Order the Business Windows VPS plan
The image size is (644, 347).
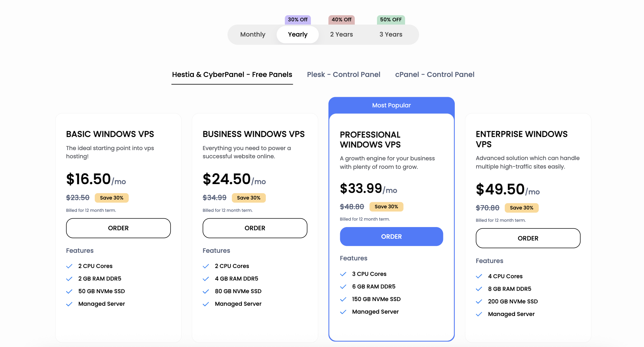click(x=255, y=228)
